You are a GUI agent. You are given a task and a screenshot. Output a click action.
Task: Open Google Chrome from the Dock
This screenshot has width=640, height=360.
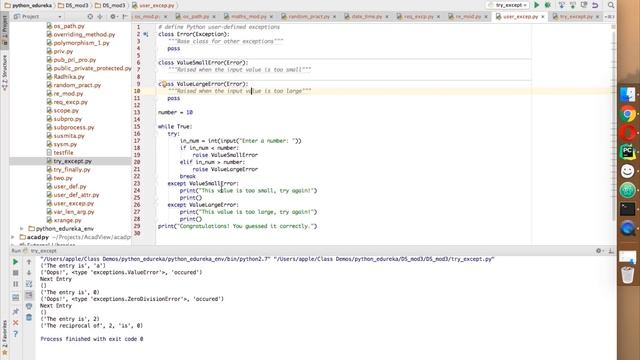pyautogui.click(x=628, y=113)
